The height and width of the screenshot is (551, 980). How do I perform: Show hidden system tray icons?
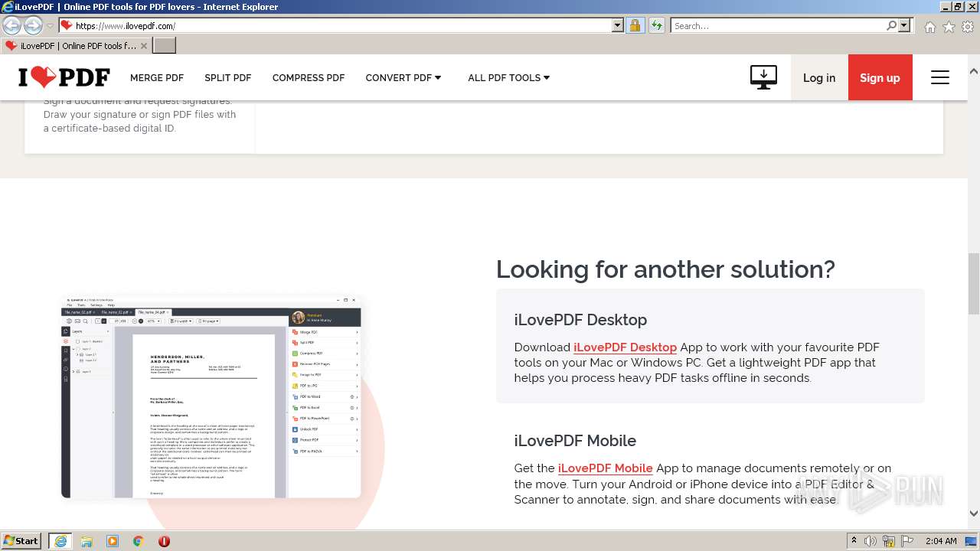pos(854,541)
